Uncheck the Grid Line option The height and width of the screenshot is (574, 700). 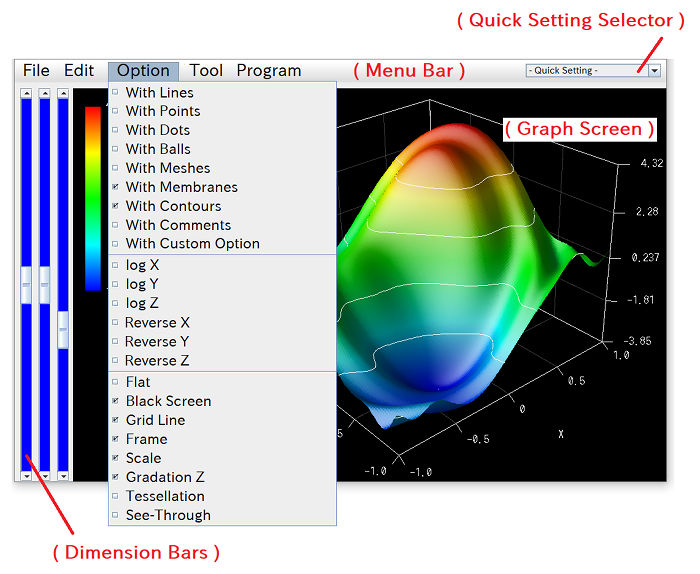coord(222,420)
